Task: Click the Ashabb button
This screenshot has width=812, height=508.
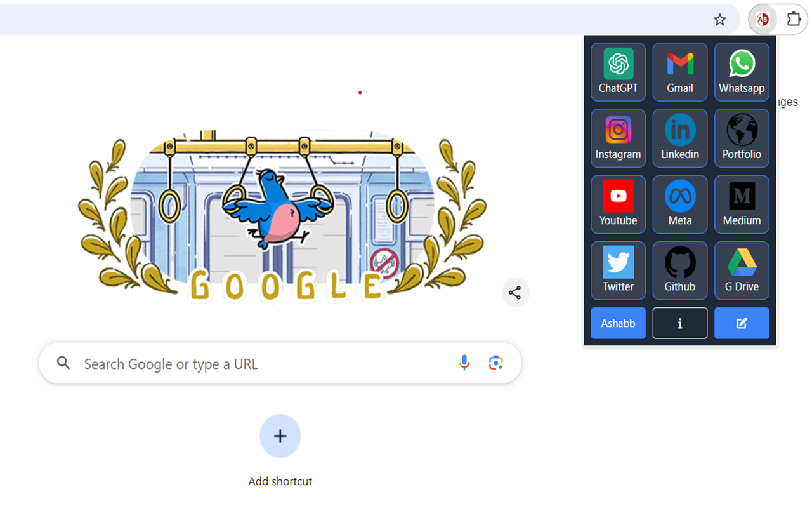Action: coord(618,323)
